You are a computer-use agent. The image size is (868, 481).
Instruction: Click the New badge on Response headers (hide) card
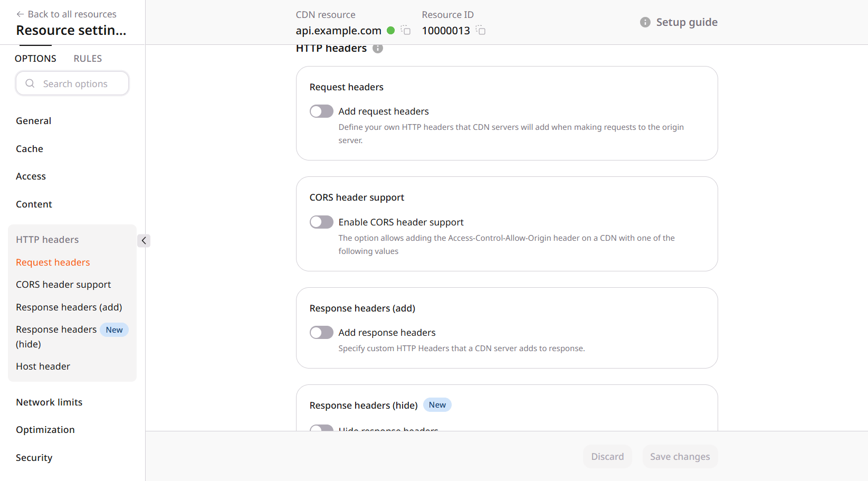[x=437, y=405]
